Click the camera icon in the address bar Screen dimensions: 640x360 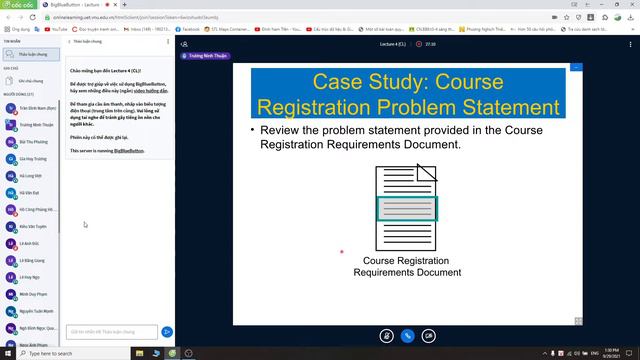[554, 18]
